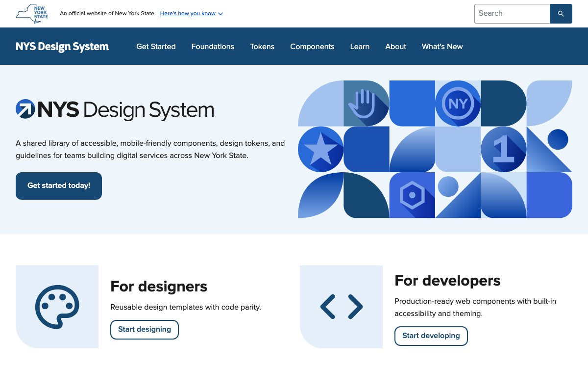Click the New York State logo
The width and height of the screenshot is (588, 368).
[x=32, y=13]
